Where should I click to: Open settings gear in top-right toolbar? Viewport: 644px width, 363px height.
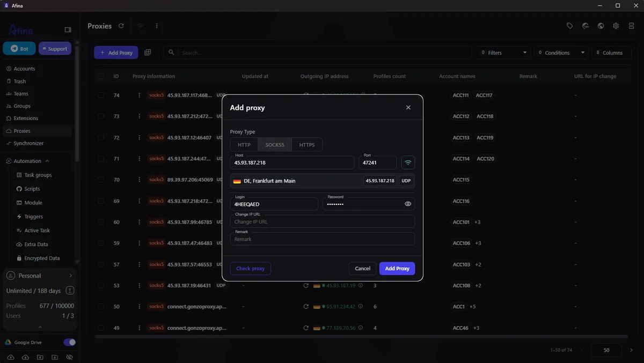pos(616,26)
